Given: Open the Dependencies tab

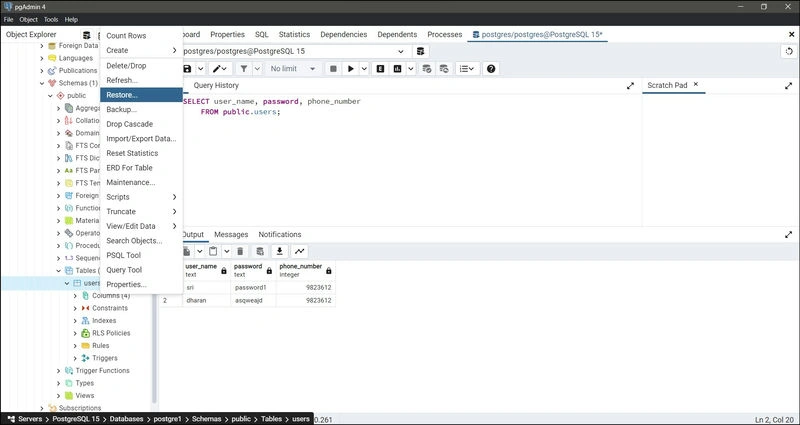Looking at the screenshot, I should (x=344, y=35).
